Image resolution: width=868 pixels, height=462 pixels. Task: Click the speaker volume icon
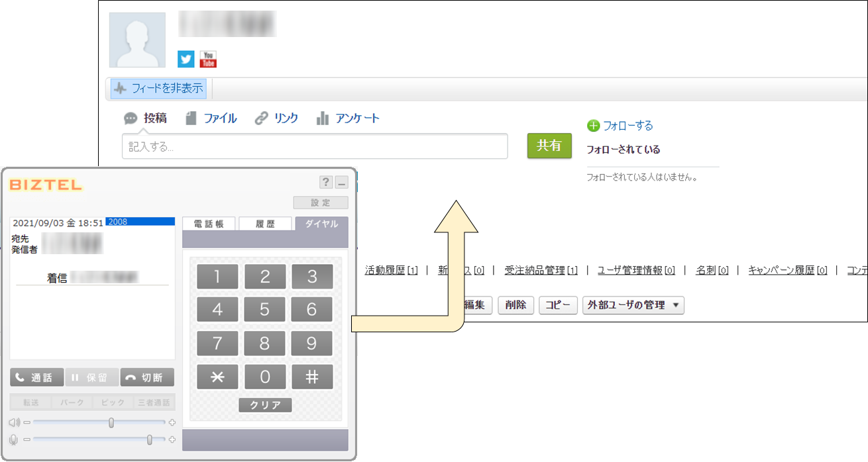[15, 422]
